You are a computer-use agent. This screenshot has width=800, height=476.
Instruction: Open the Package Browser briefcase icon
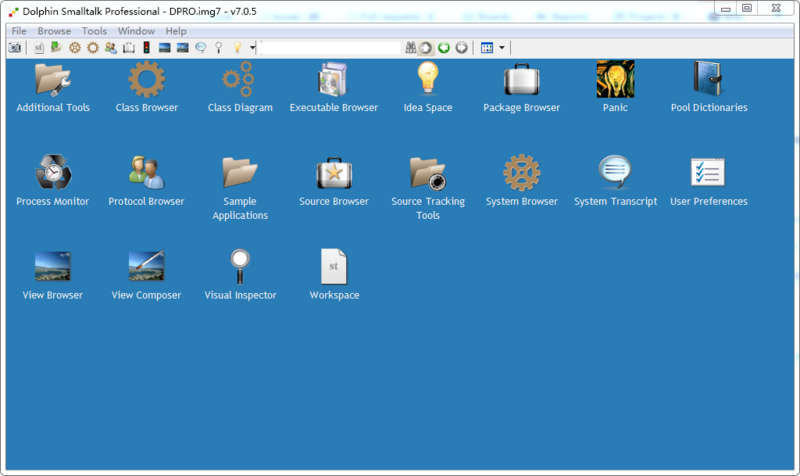click(521, 80)
